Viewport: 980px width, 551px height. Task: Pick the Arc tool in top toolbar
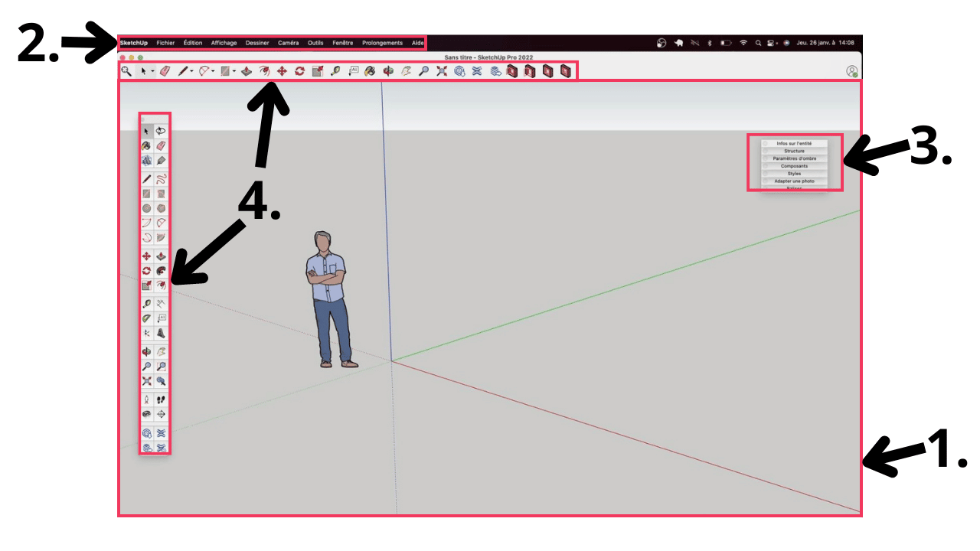click(x=204, y=71)
